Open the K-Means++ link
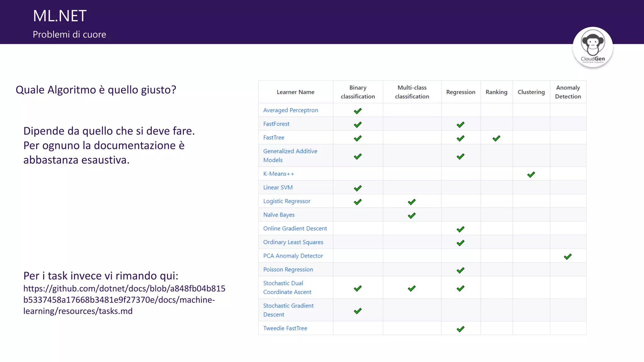Viewport: 644px width, 362px height. 279,174
